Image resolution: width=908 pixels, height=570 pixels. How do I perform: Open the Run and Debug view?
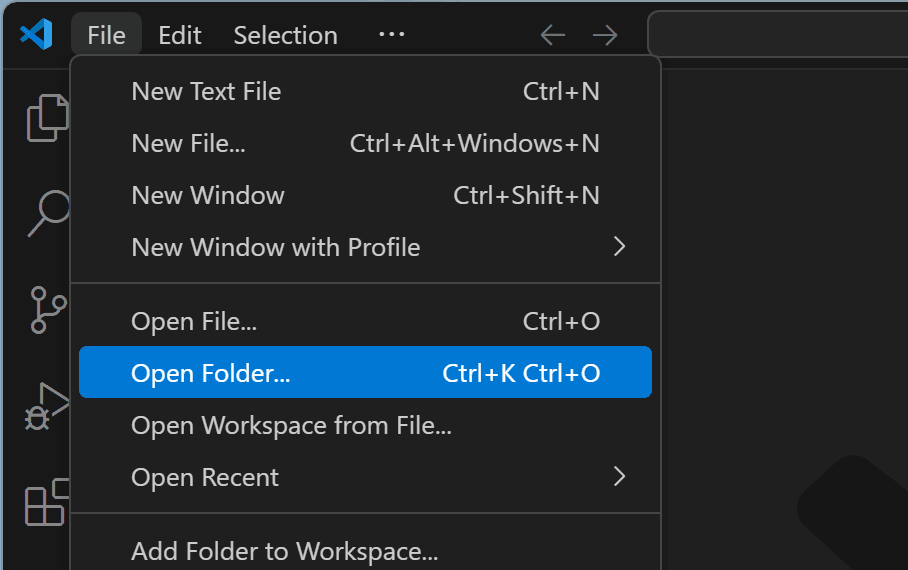pos(46,406)
